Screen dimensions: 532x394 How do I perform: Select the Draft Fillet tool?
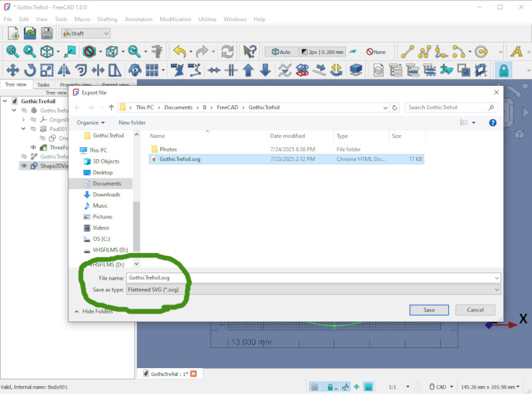click(442, 52)
